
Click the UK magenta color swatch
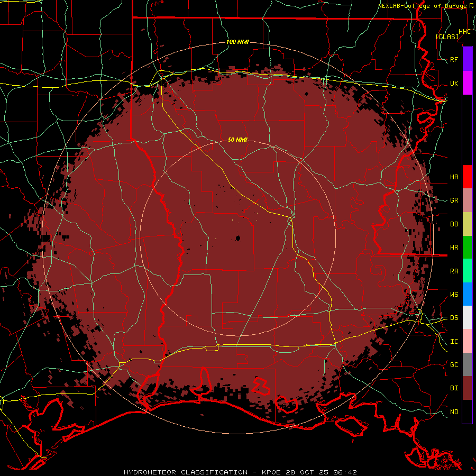[467, 83]
